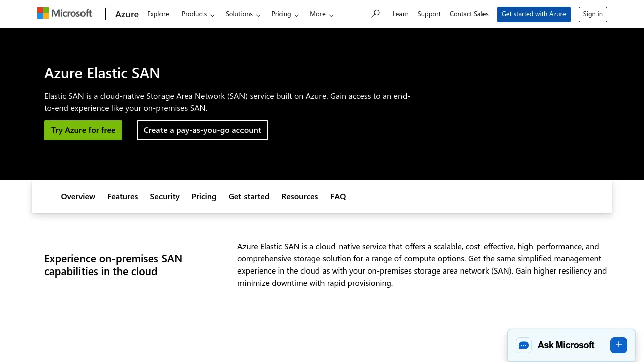Click the Try Azure for free button
Viewport: 644px width, 362px height.
(x=83, y=130)
